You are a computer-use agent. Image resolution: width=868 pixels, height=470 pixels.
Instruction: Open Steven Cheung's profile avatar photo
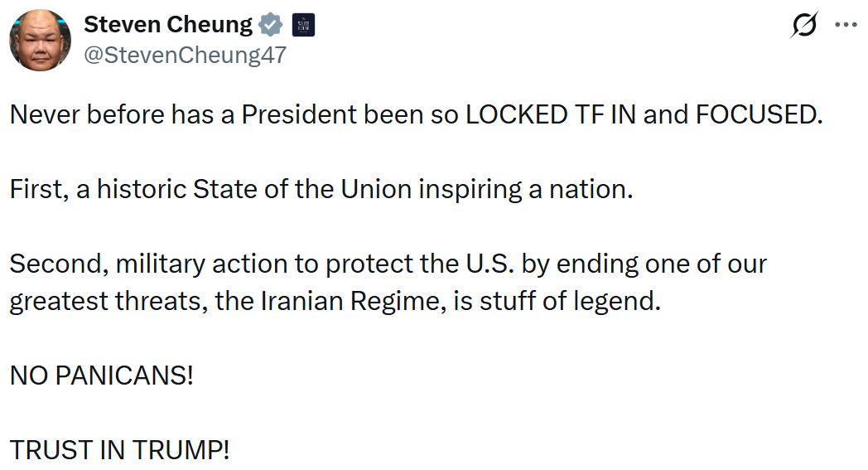click(41, 40)
